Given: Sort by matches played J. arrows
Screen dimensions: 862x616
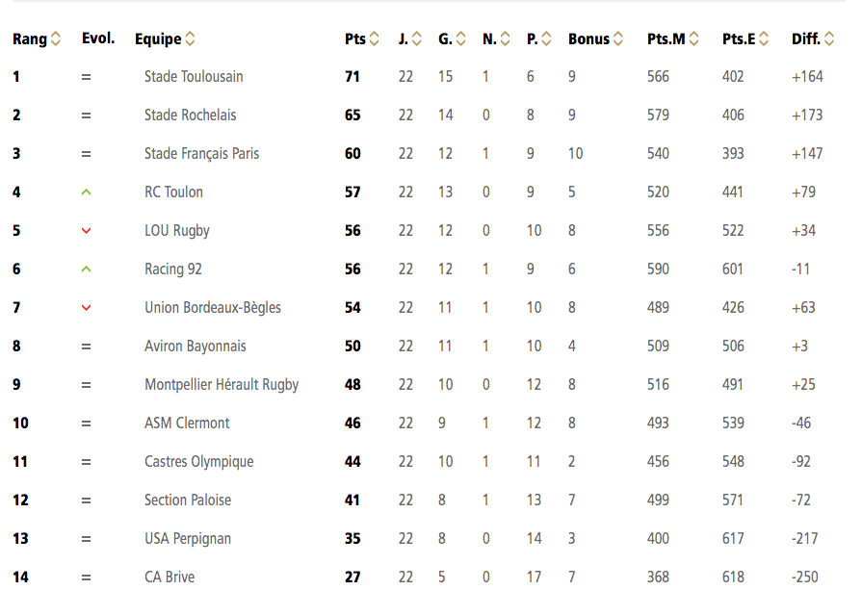Looking at the screenshot, I should click(x=417, y=38).
